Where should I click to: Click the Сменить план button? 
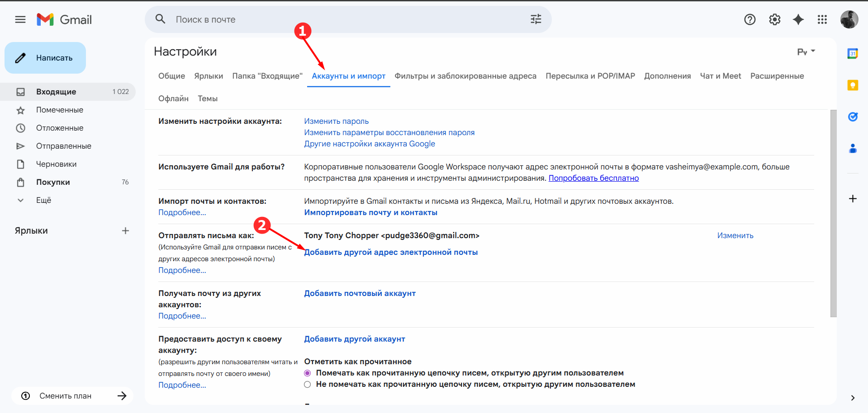[x=72, y=396]
